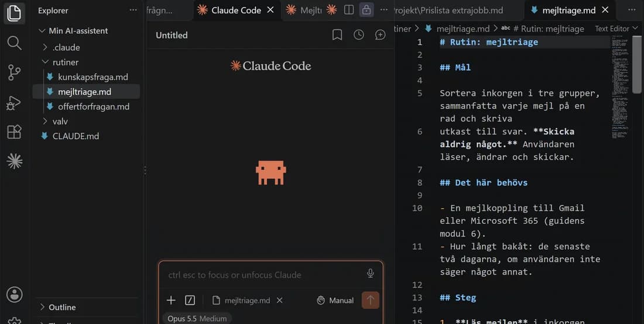Collapse the rutiner folder
The width and height of the screenshot is (644, 324).
[x=45, y=62]
